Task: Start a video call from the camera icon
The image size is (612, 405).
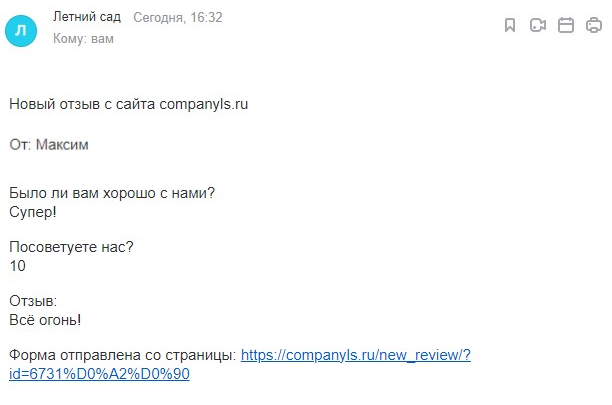Action: pyautogui.click(x=538, y=26)
